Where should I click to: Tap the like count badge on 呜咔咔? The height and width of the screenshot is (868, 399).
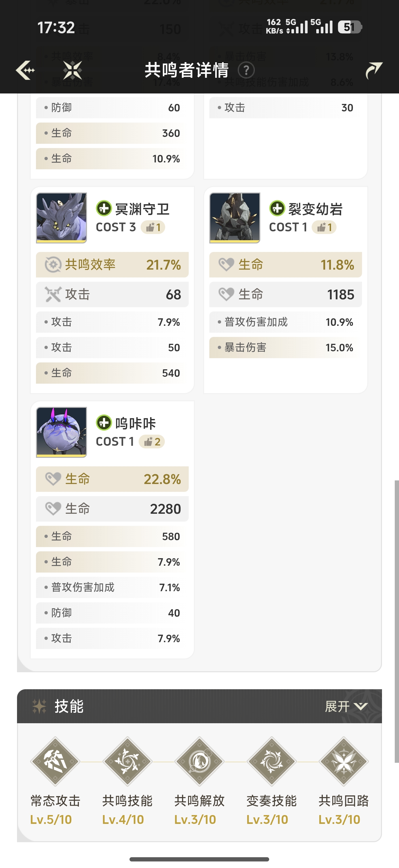click(152, 442)
